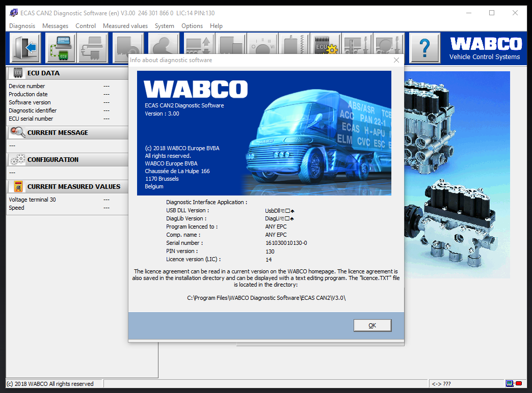Click the ECU DATA section header

click(67, 73)
